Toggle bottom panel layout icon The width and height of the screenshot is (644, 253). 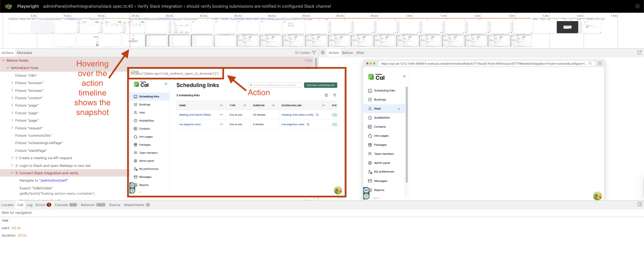pos(639,204)
